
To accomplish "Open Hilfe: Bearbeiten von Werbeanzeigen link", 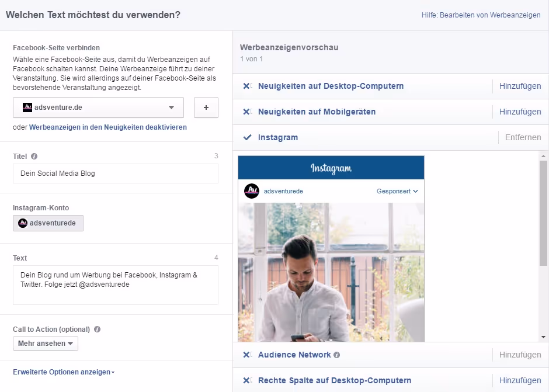I will (x=481, y=15).
